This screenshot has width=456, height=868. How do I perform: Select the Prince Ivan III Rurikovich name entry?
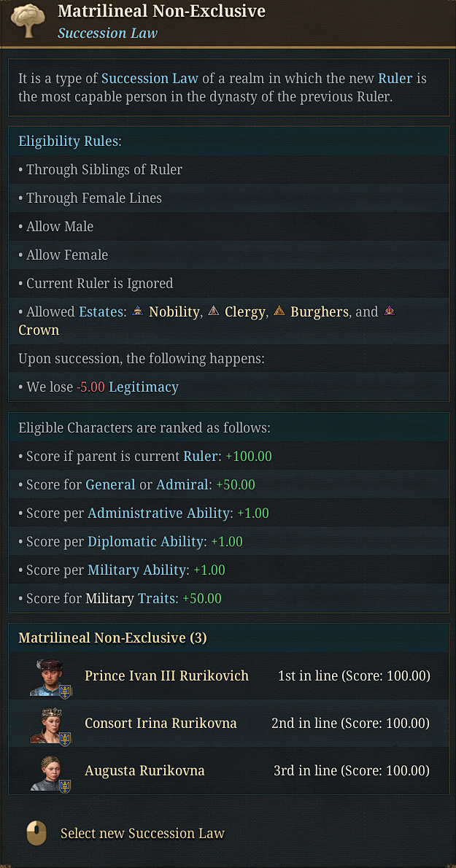pyautogui.click(x=166, y=675)
